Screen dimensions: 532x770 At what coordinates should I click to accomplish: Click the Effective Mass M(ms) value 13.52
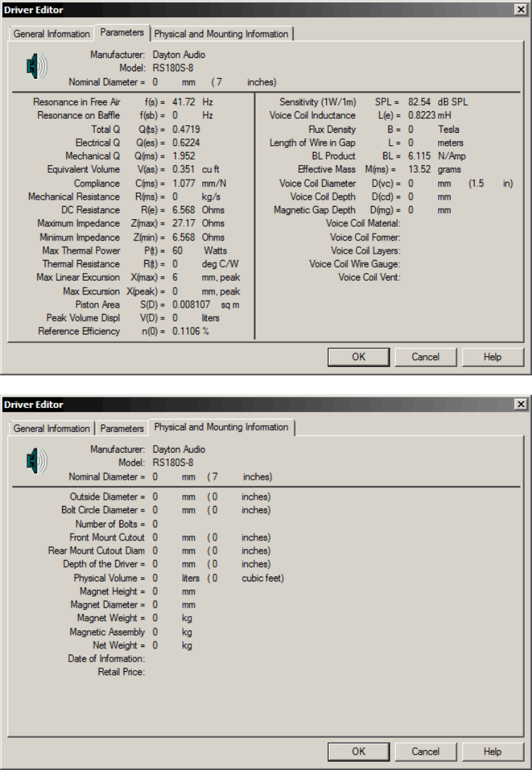[x=419, y=169]
